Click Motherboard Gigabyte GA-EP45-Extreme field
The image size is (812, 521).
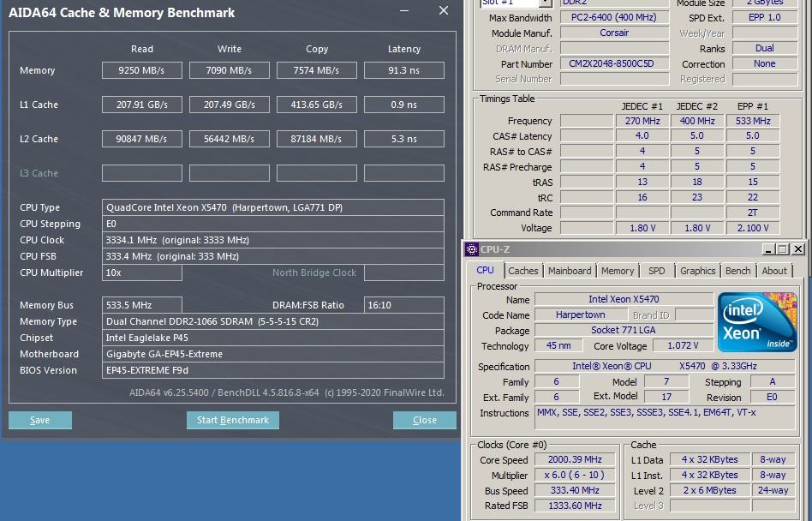pos(273,354)
